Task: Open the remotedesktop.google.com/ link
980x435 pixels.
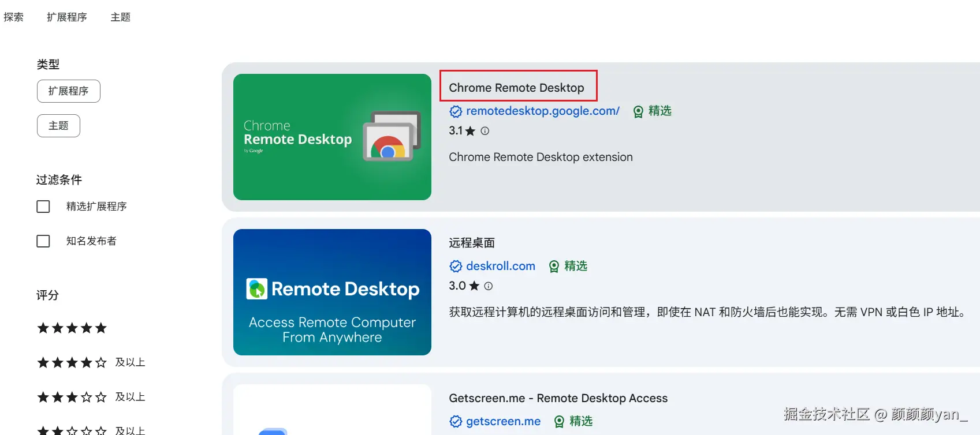Action: click(x=543, y=111)
